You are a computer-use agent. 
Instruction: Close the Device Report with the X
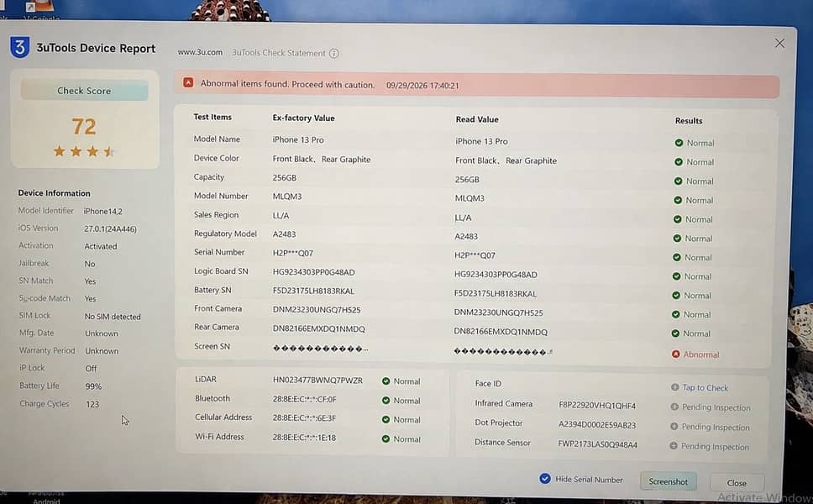click(x=779, y=43)
